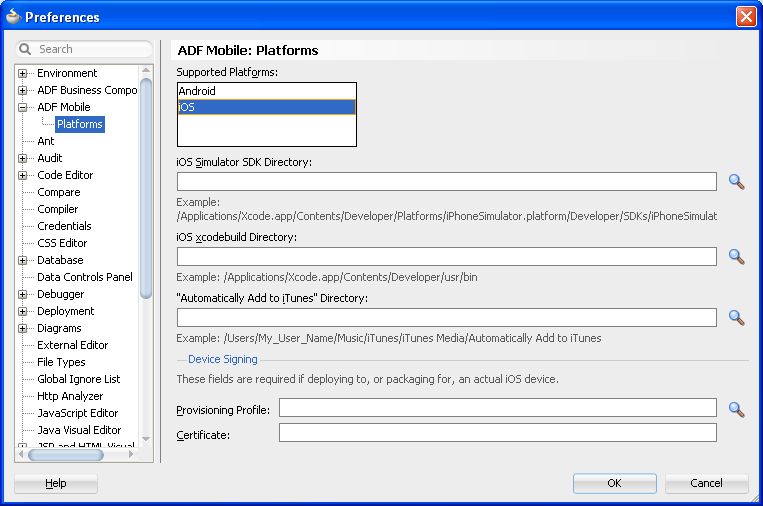
Task: Click the Certificate input field
Action: [498, 433]
